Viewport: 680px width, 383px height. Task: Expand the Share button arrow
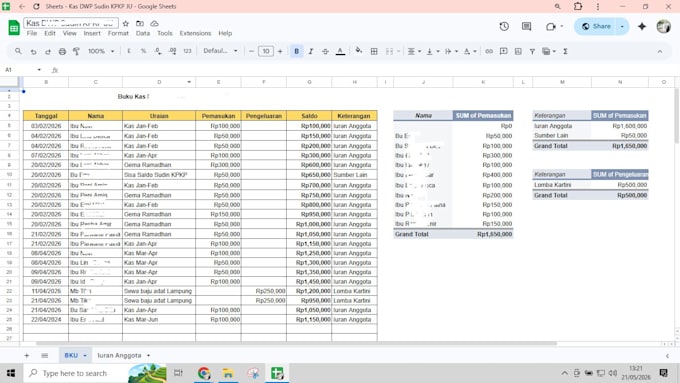click(622, 26)
